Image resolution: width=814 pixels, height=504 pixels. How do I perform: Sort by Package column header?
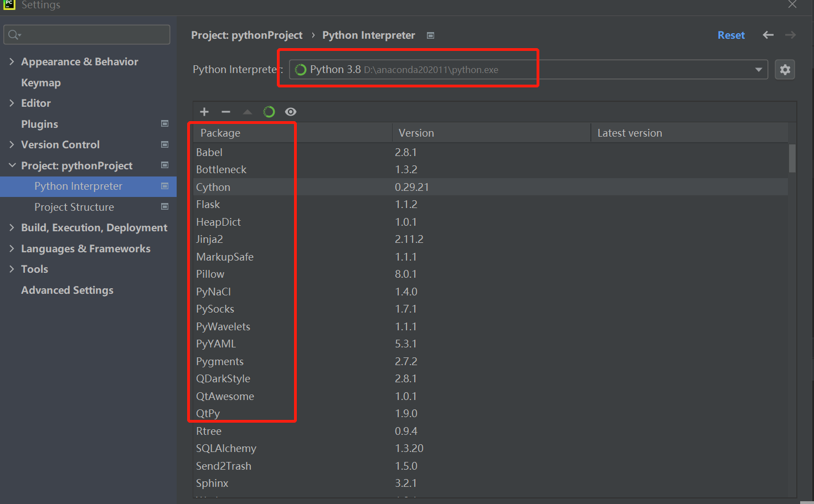click(x=293, y=133)
